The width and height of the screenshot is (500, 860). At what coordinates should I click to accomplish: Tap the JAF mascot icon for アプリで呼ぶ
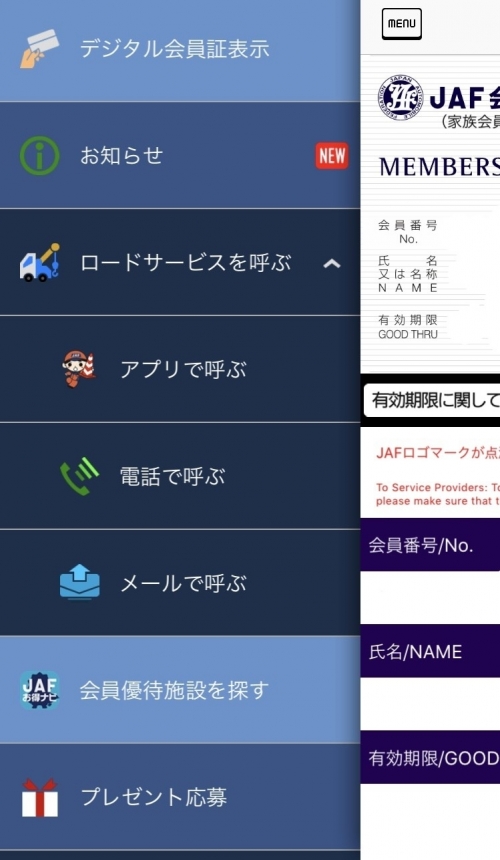pyautogui.click(x=79, y=369)
